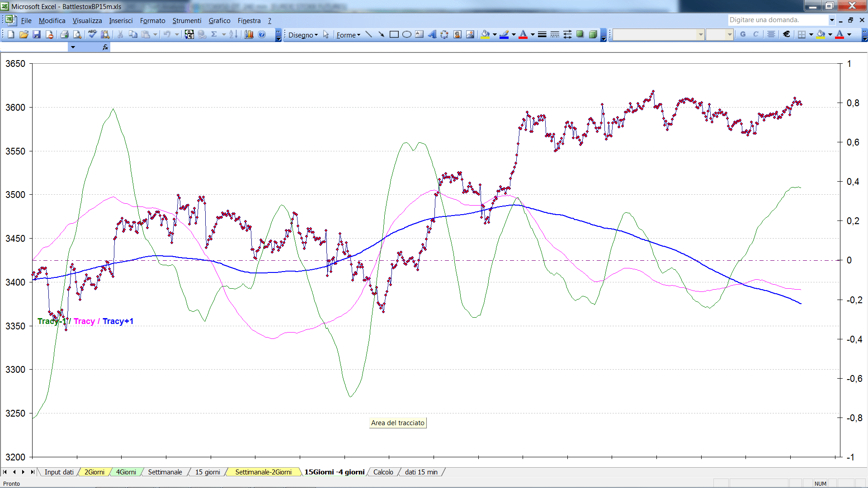Open the Strumenti menu
This screenshot has width=868, height=488.
coord(187,20)
